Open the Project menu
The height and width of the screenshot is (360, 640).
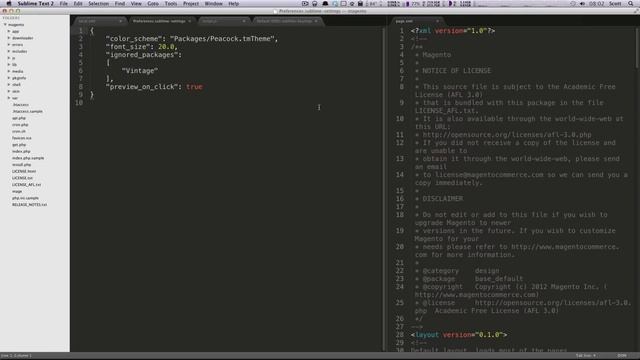191,3
